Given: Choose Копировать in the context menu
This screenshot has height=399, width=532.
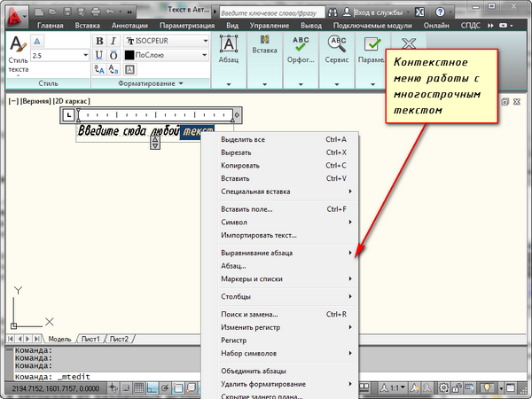Looking at the screenshot, I should (287, 166).
